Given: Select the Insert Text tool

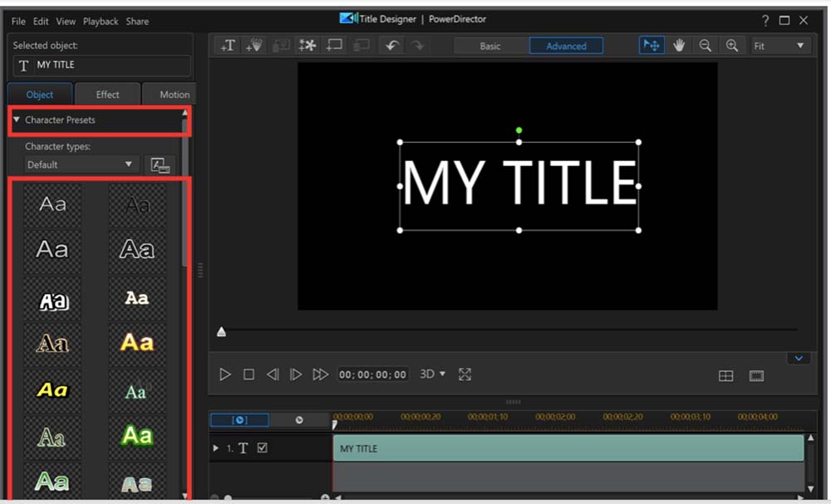Looking at the screenshot, I should click(228, 45).
